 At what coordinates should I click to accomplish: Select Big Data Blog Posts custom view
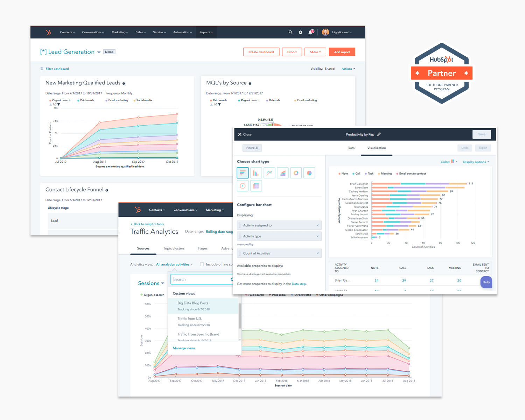click(203, 306)
